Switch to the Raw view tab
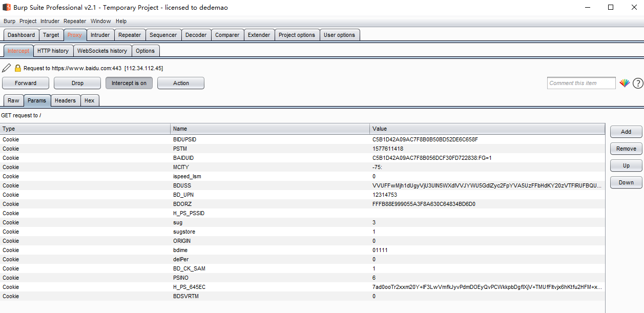This screenshot has height=313, width=644. point(13,100)
